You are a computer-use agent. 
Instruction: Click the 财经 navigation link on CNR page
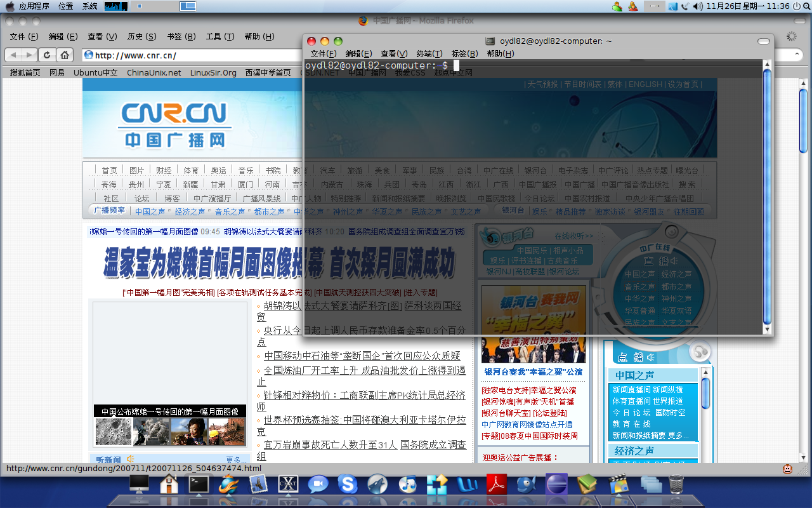click(164, 170)
